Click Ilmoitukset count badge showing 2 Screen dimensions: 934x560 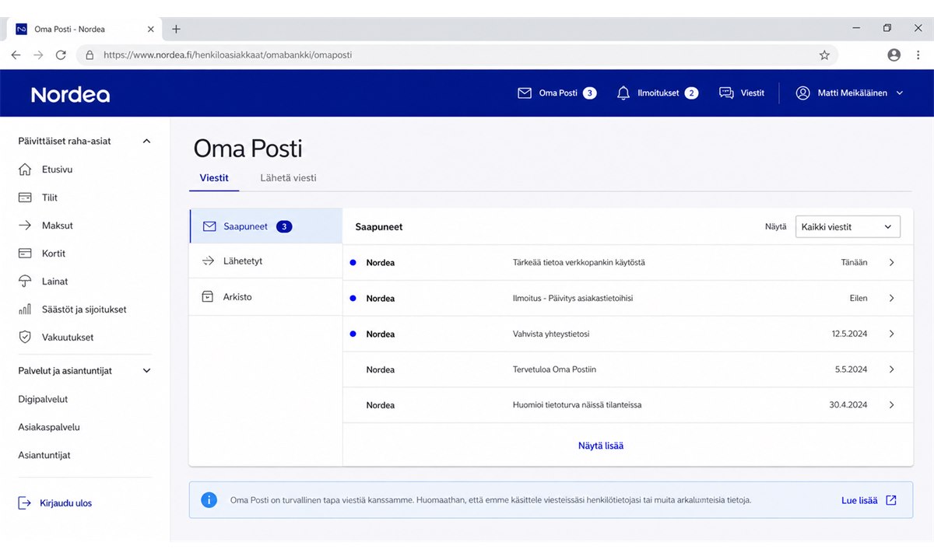[691, 93]
